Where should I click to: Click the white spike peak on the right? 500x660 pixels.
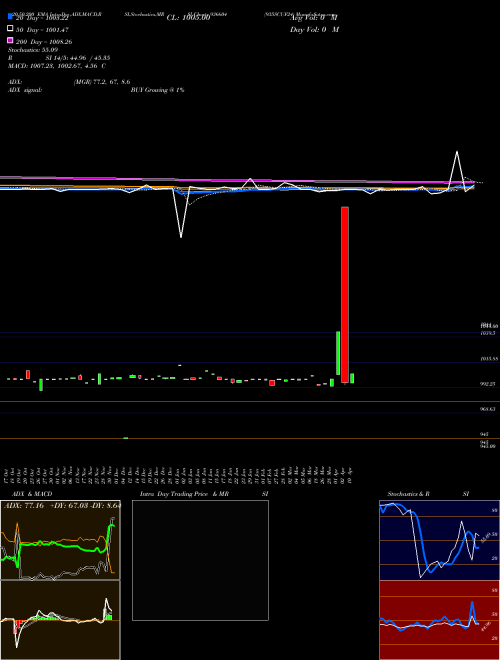[457, 152]
